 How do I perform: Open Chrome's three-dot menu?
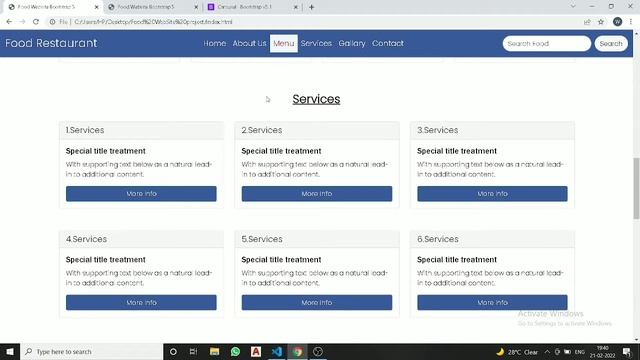pyautogui.click(x=631, y=22)
